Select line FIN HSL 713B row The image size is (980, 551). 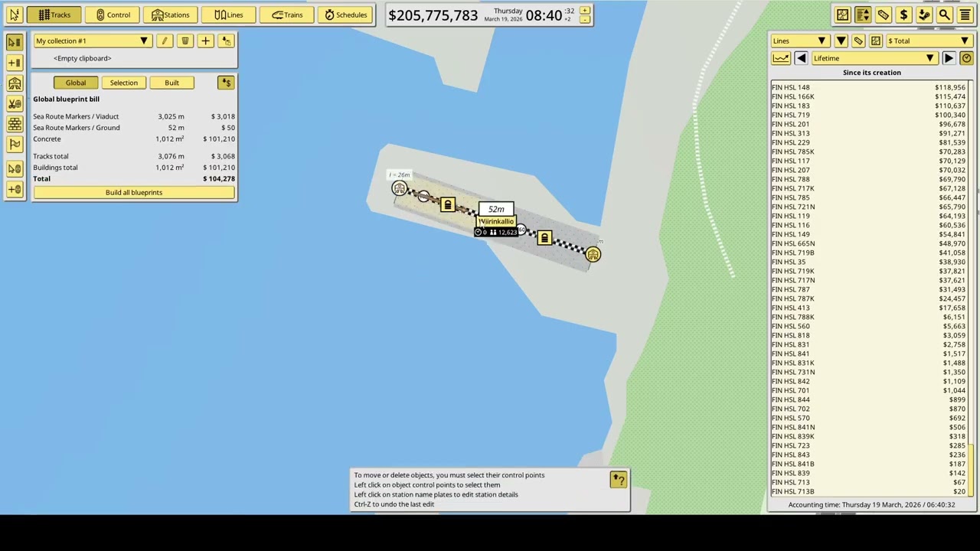pyautogui.click(x=868, y=491)
